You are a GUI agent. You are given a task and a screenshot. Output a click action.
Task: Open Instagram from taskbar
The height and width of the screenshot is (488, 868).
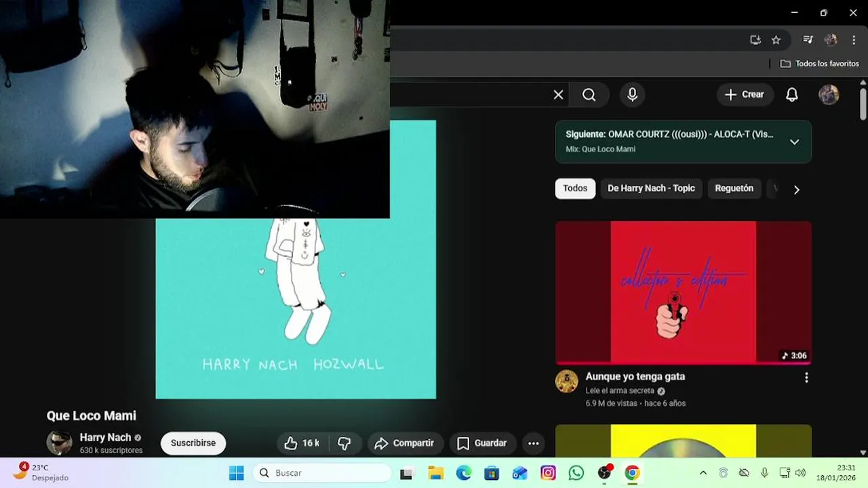(x=548, y=473)
